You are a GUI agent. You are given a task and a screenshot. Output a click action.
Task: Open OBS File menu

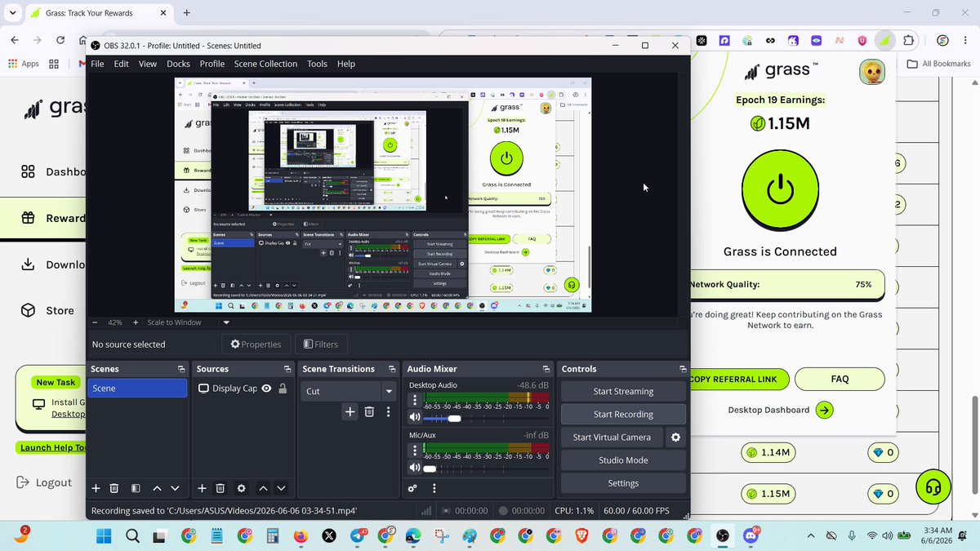point(97,64)
